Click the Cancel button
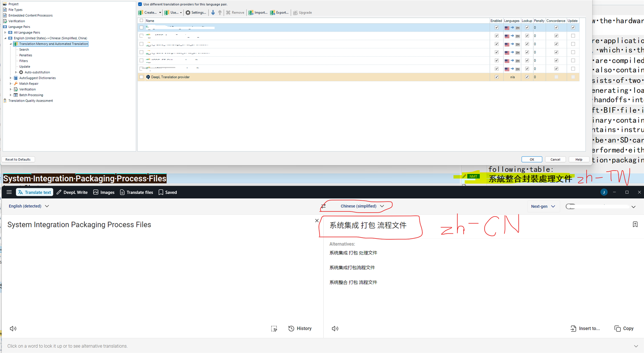644x353 pixels. click(x=555, y=159)
